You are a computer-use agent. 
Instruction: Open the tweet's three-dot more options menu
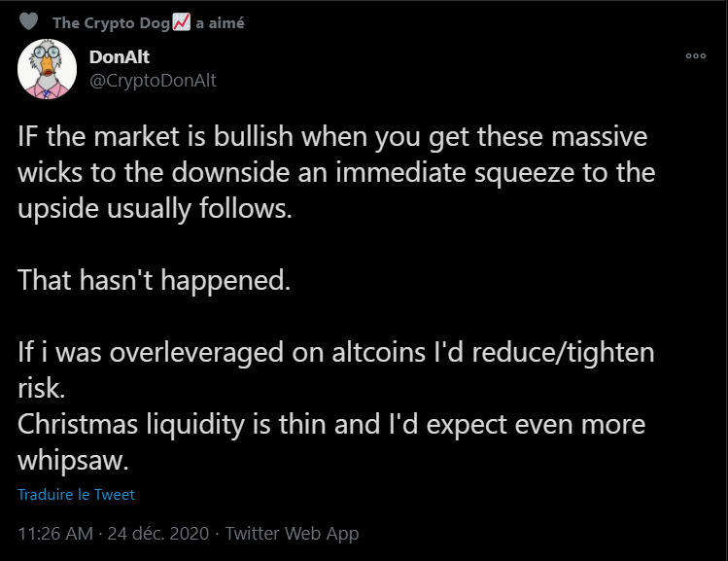click(x=695, y=57)
